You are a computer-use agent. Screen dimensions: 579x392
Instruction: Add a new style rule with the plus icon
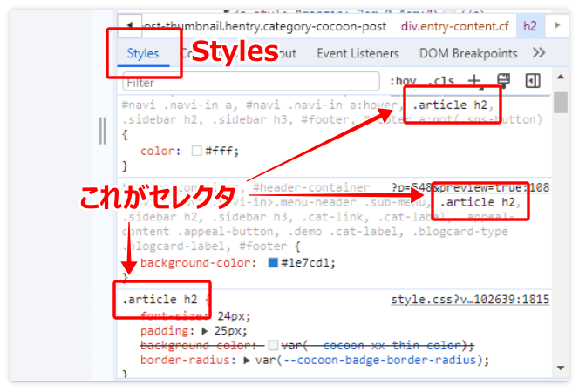pos(475,81)
